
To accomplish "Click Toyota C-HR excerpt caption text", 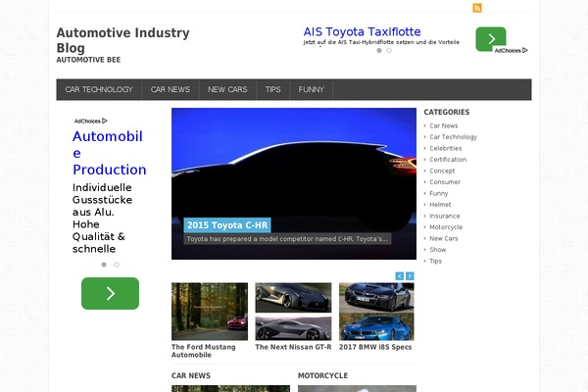I will pos(287,239).
